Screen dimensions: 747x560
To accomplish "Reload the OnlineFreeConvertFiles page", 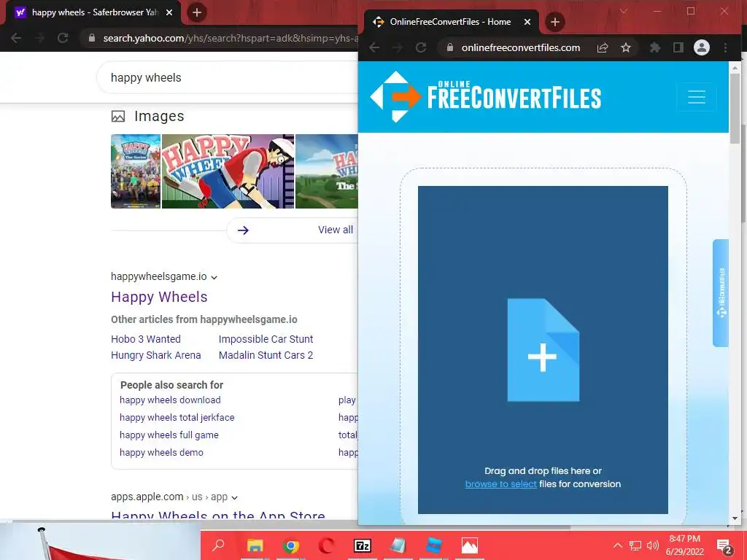I will pyautogui.click(x=421, y=47).
